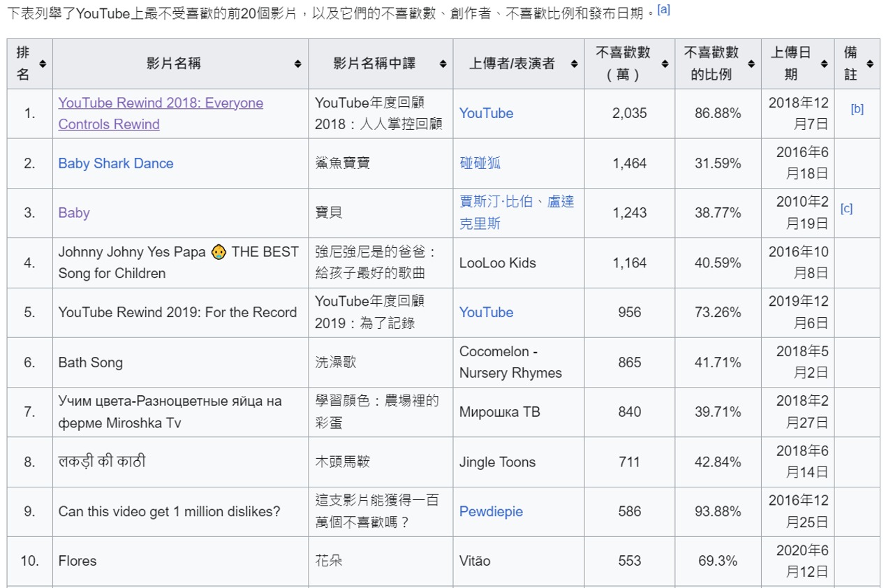Screen dimensions: 893x588
Task: Open the Pewdiepie channel link
Action: click(491, 511)
